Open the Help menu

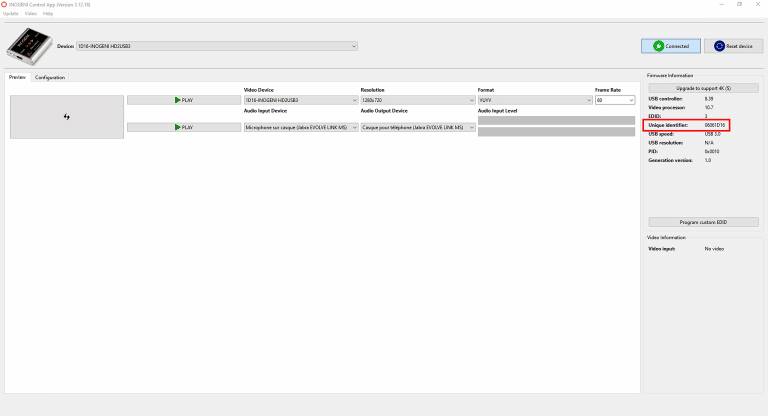click(48, 14)
